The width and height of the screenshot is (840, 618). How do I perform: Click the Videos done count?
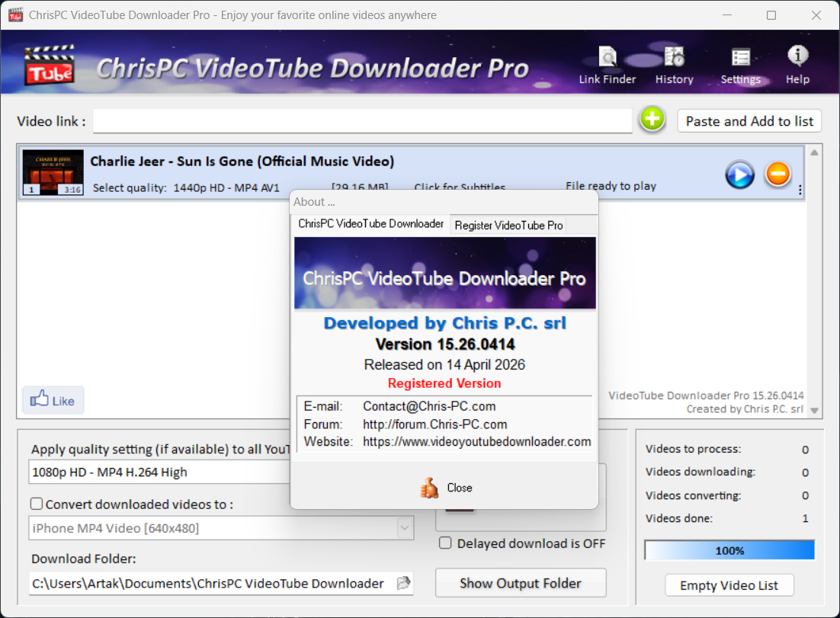pos(805,518)
